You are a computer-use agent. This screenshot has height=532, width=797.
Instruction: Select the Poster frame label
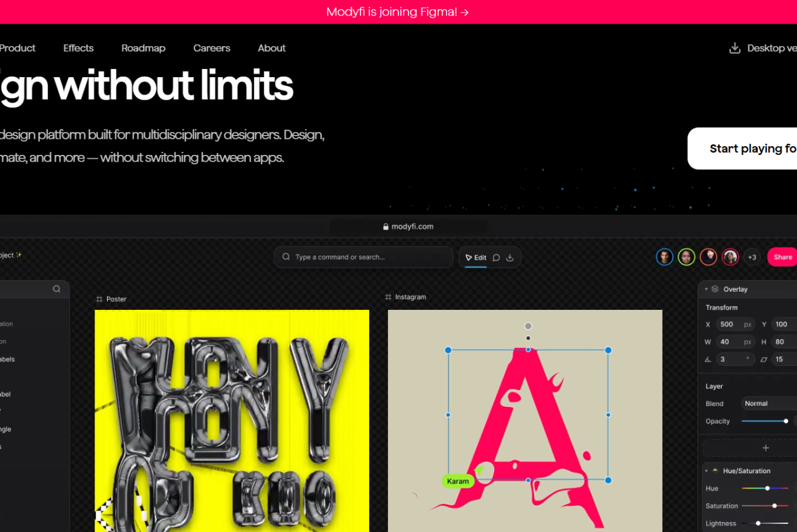coord(116,299)
